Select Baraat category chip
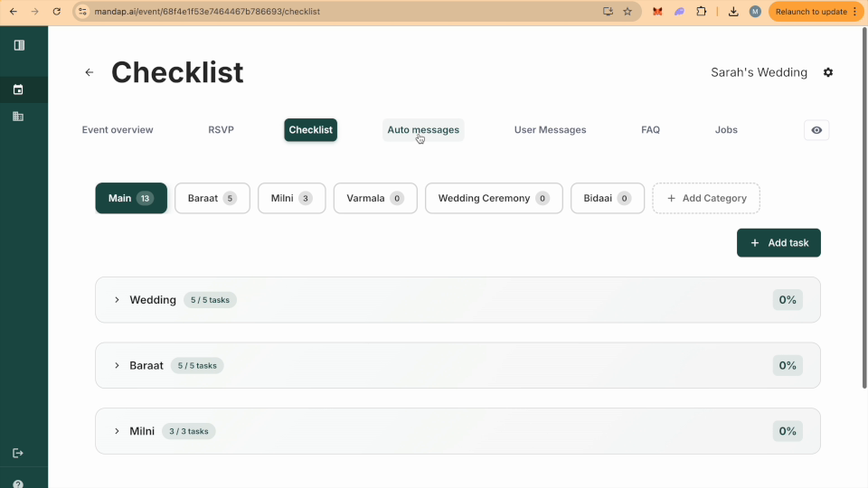 click(x=212, y=198)
